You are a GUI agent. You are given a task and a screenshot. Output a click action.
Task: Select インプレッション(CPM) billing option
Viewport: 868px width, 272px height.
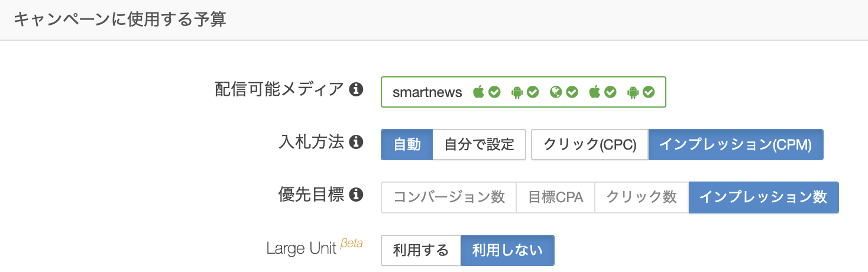736,144
